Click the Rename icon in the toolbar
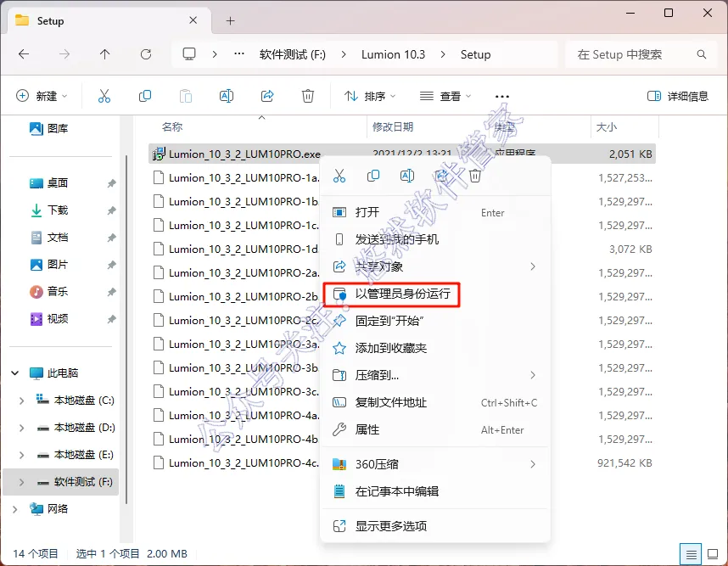 226,96
